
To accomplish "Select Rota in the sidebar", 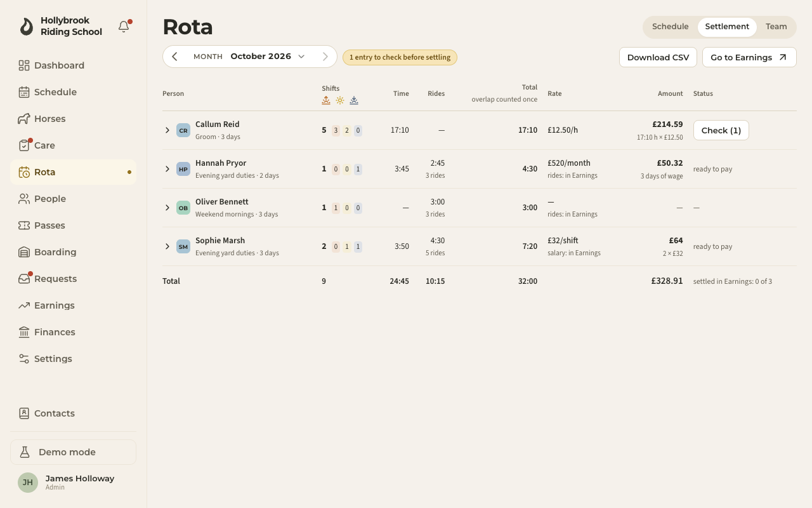I will (73, 172).
